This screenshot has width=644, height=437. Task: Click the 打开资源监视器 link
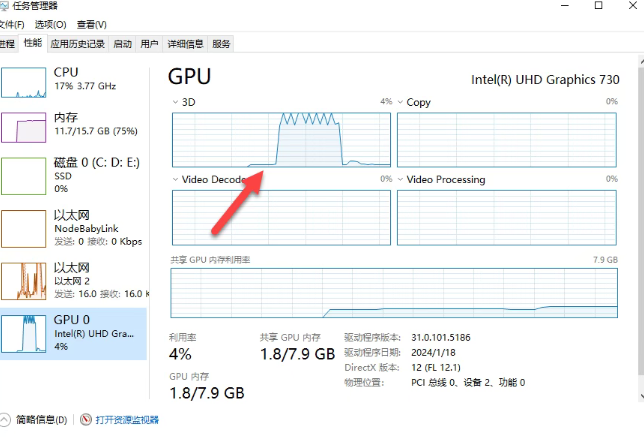click(x=127, y=420)
